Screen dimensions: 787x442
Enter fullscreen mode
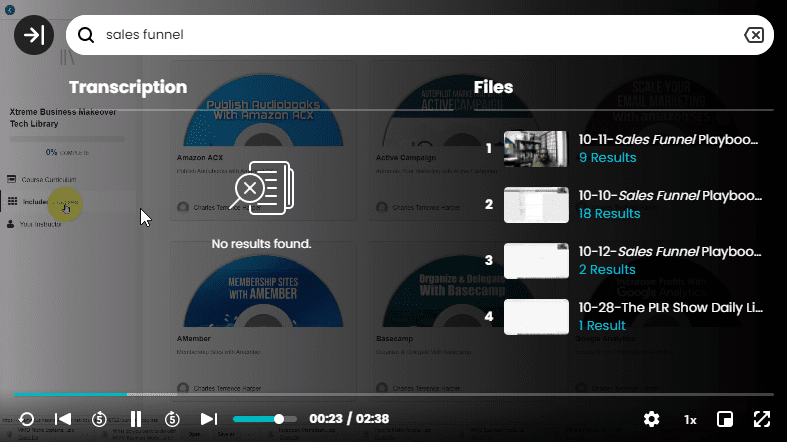(x=762, y=419)
